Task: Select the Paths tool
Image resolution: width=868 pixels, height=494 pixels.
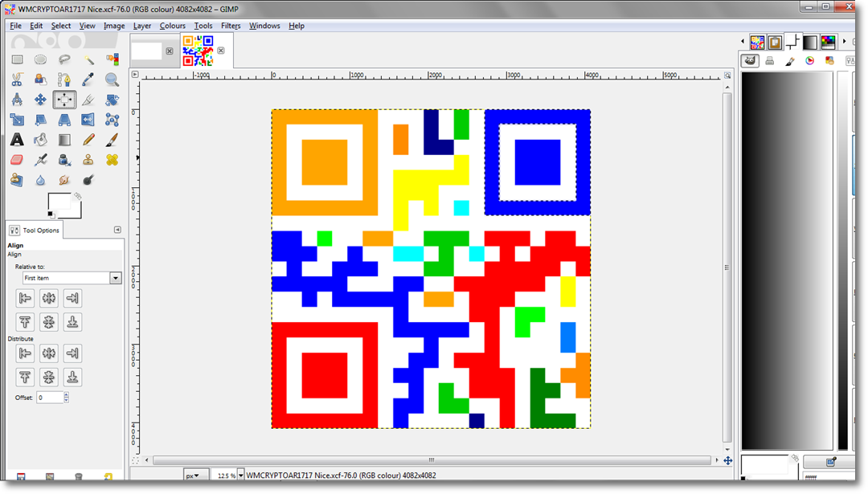Action: point(64,80)
